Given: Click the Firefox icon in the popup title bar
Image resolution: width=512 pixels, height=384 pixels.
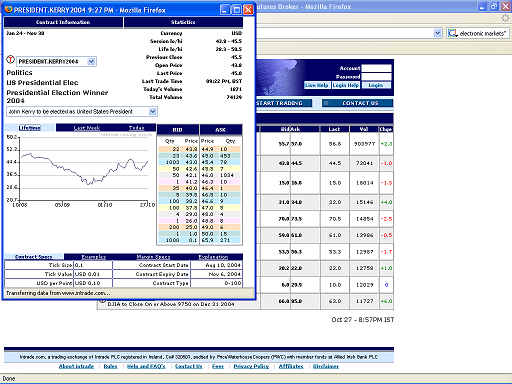Looking at the screenshot, I should point(9,9).
